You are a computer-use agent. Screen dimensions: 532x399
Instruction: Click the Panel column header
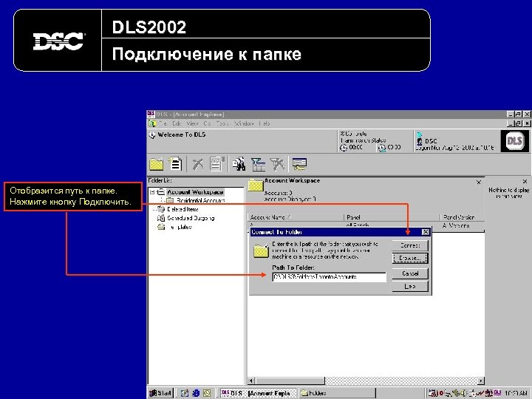coord(392,217)
